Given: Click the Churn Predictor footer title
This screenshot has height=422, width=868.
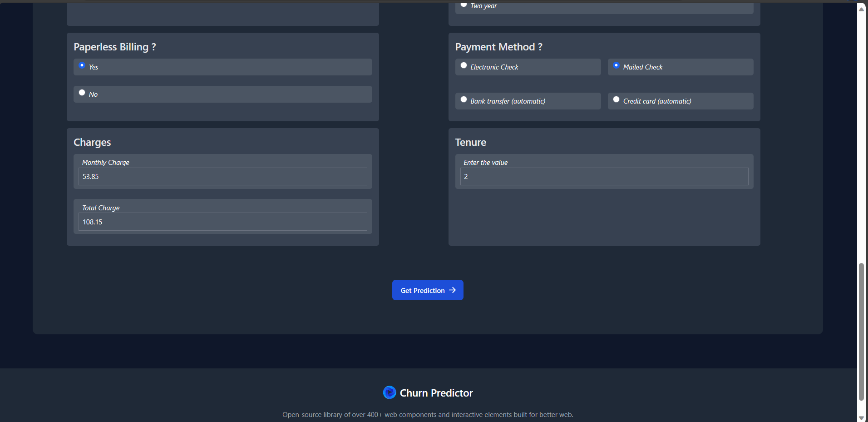Looking at the screenshot, I should [x=435, y=392].
